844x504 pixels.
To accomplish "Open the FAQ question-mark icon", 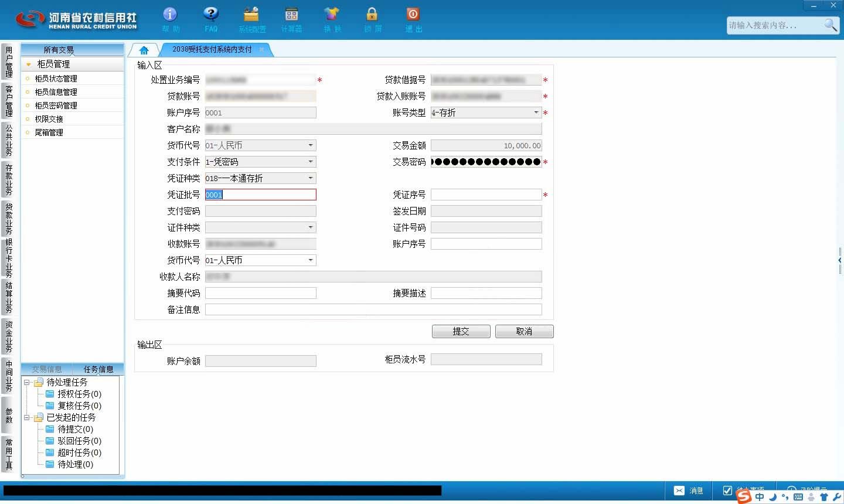I will point(210,15).
